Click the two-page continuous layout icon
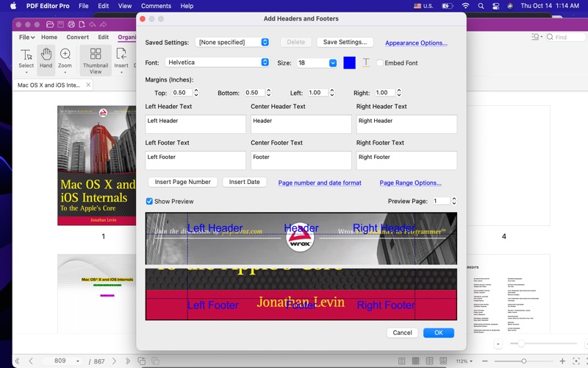 coord(443,361)
